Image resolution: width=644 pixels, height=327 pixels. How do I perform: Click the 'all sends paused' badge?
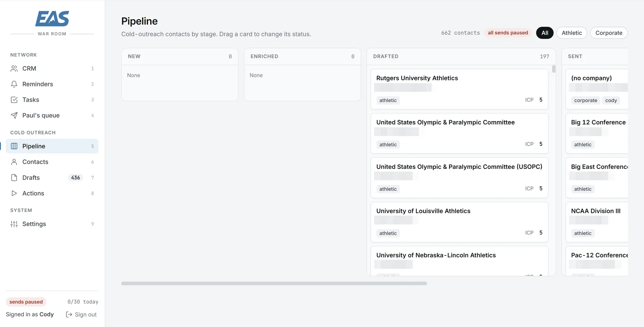click(x=508, y=33)
